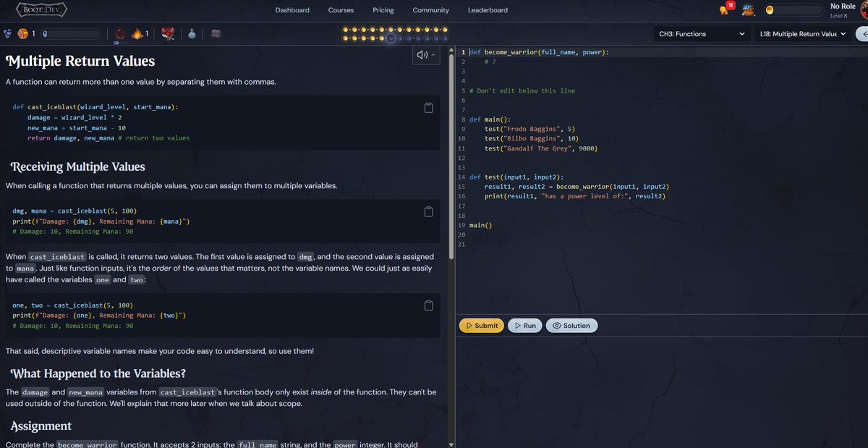Open the Leaderboard page
868x448 pixels.
click(488, 10)
